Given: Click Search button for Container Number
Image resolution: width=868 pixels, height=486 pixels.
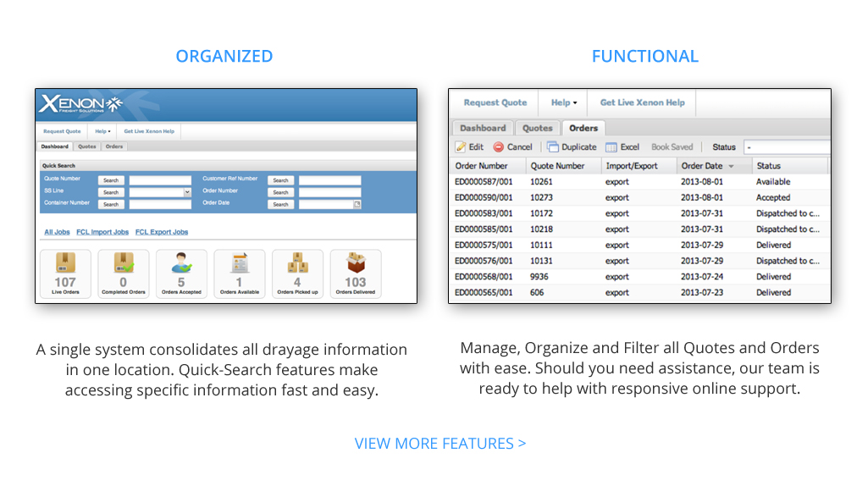Looking at the screenshot, I should (x=111, y=204).
